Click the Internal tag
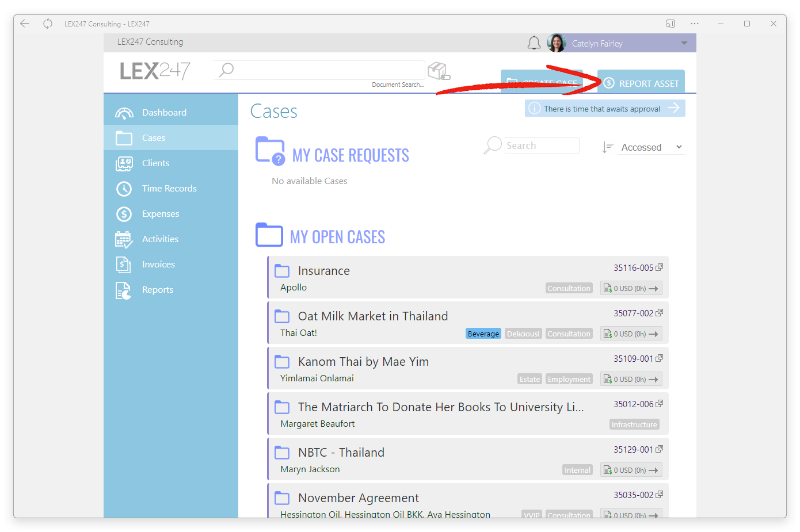 [x=577, y=470]
